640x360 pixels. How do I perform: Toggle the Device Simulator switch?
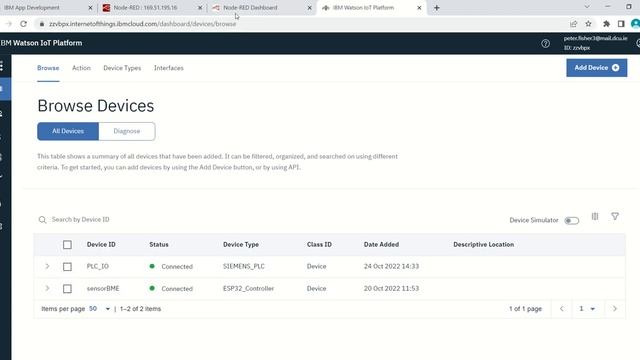tap(571, 220)
